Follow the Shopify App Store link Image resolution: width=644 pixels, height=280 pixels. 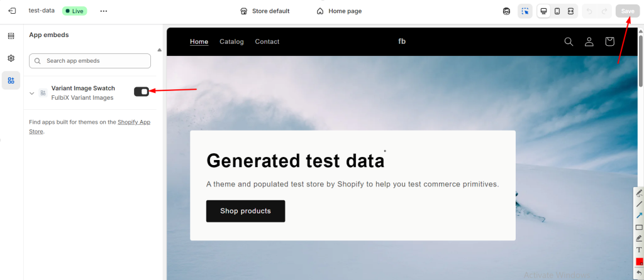(133, 122)
